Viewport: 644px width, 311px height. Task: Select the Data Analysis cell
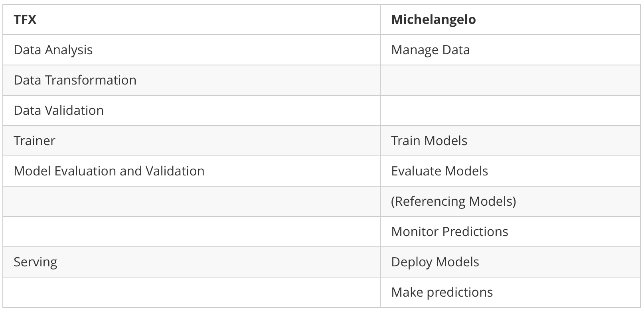coord(53,50)
